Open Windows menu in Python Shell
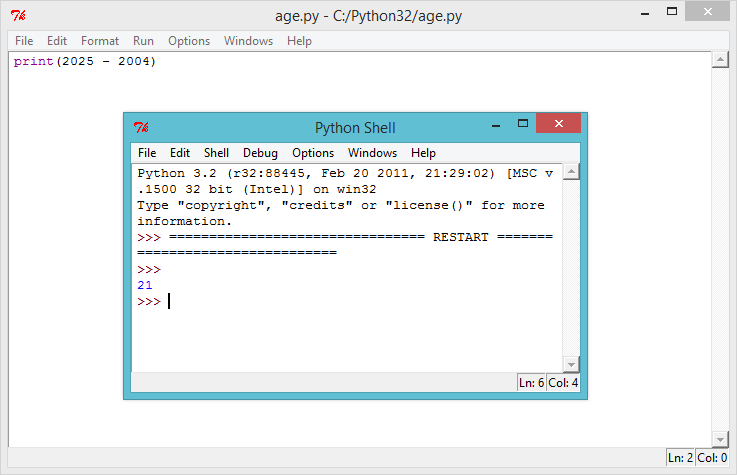737x475 pixels. coord(372,153)
